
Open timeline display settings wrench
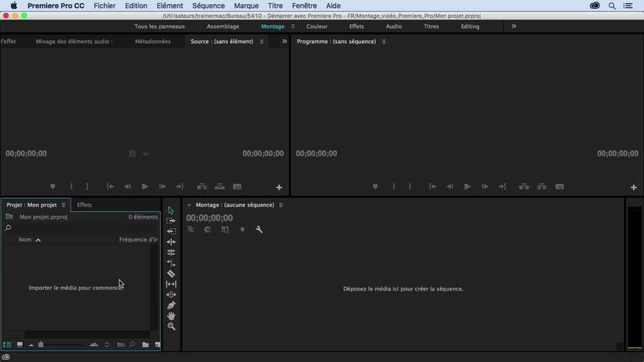(x=259, y=230)
